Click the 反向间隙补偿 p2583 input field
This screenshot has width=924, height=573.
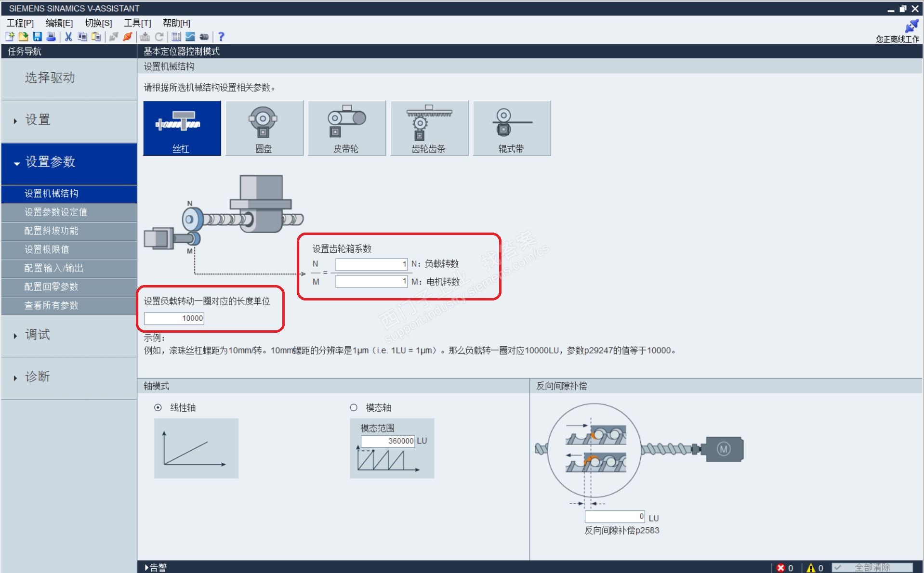coord(615,517)
